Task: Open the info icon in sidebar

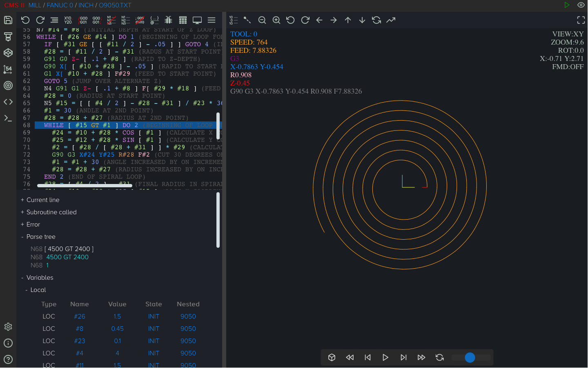Action: click(8, 343)
